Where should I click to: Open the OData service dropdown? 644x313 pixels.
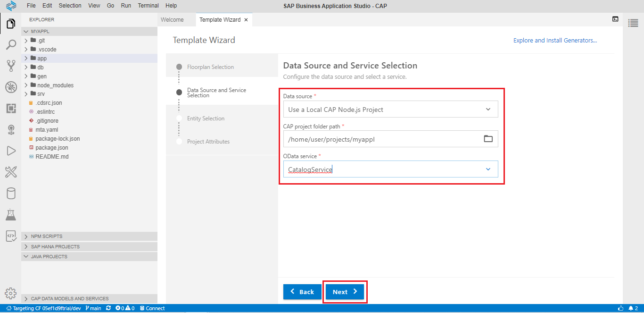point(390,169)
